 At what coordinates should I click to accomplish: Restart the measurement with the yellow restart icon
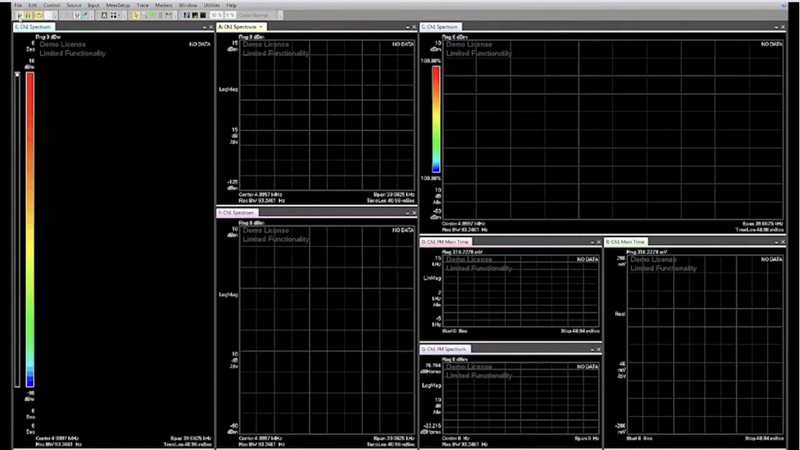pyautogui.click(x=38, y=15)
